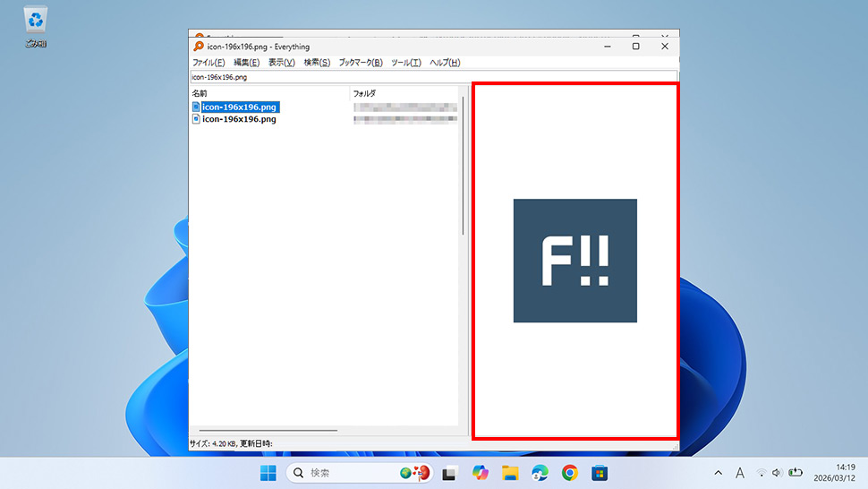Click the Everything magnifier icon in the title bar
The width and height of the screenshot is (868, 489).
[x=198, y=47]
